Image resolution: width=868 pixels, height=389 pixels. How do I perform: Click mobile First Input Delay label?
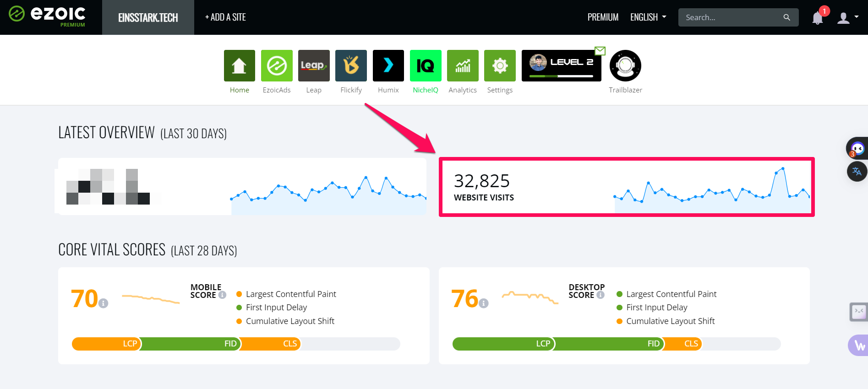click(276, 308)
